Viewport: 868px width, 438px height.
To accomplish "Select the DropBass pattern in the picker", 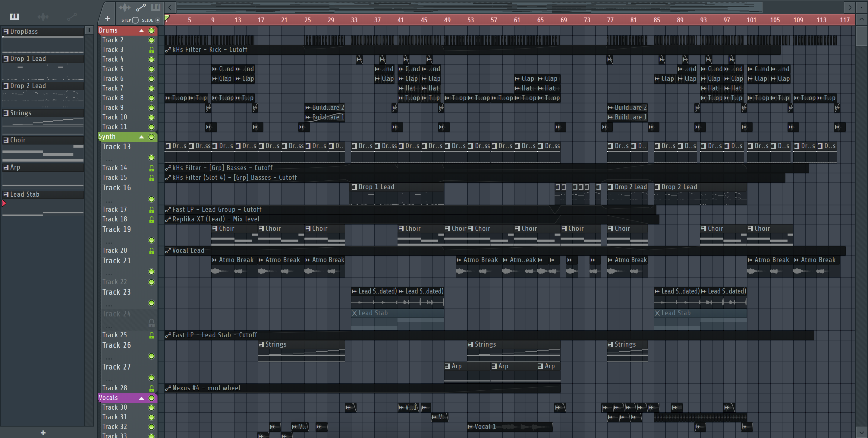I will [43, 31].
